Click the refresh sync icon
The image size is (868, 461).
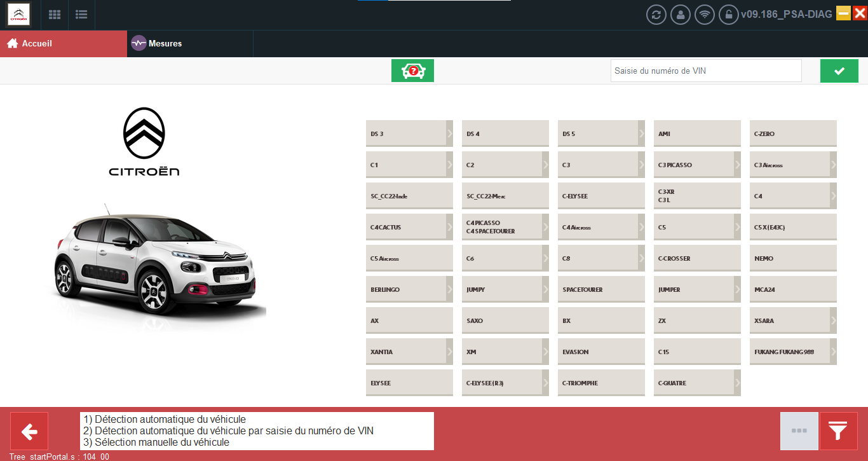click(x=656, y=15)
